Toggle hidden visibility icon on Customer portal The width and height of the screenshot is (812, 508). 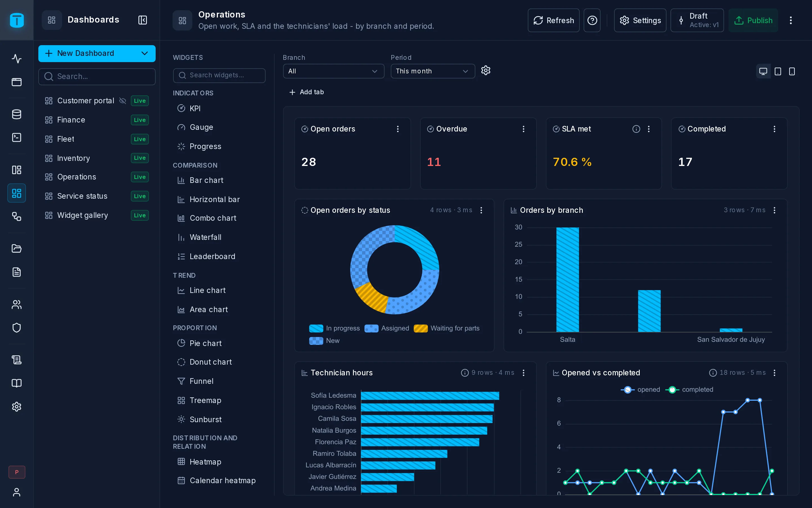123,101
